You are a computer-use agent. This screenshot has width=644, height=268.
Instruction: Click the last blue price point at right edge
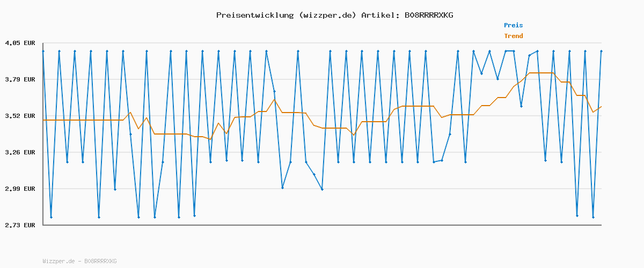[x=601, y=51]
